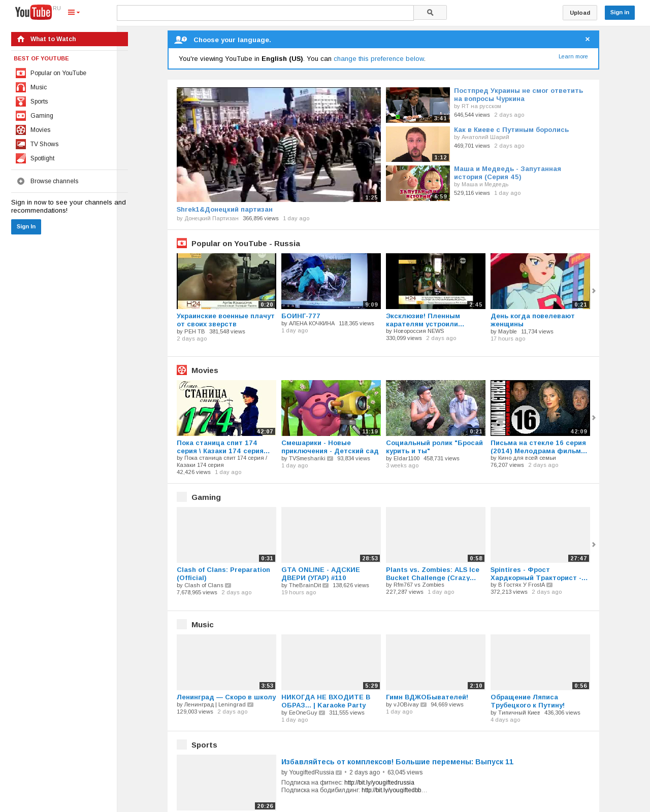The height and width of the screenshot is (812, 650).
Task: Open Music in sidebar menu
Action: 39,87
